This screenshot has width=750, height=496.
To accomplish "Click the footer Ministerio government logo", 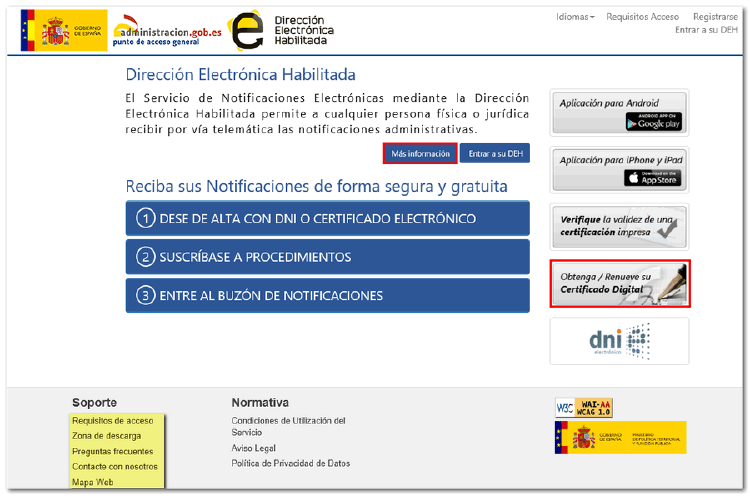I will click(x=620, y=437).
